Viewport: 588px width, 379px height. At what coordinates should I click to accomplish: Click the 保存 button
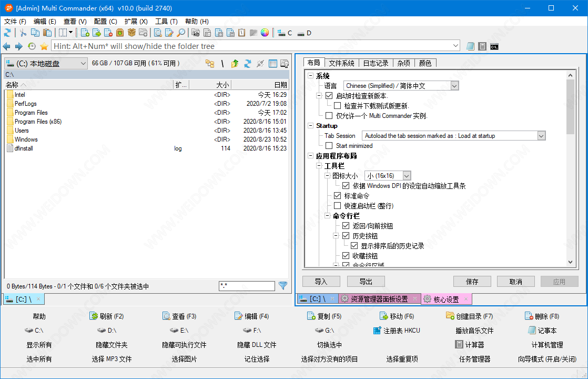(x=472, y=282)
